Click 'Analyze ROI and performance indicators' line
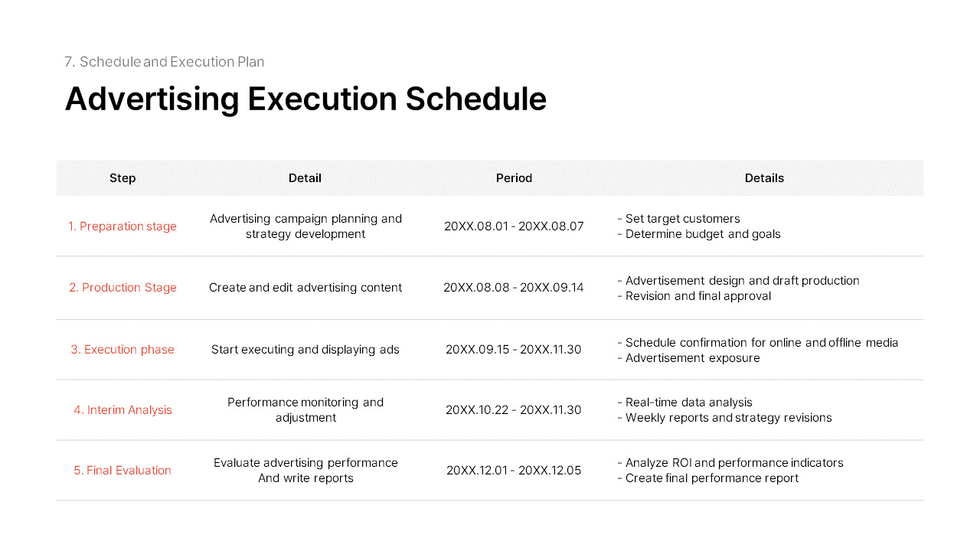 pos(730,463)
